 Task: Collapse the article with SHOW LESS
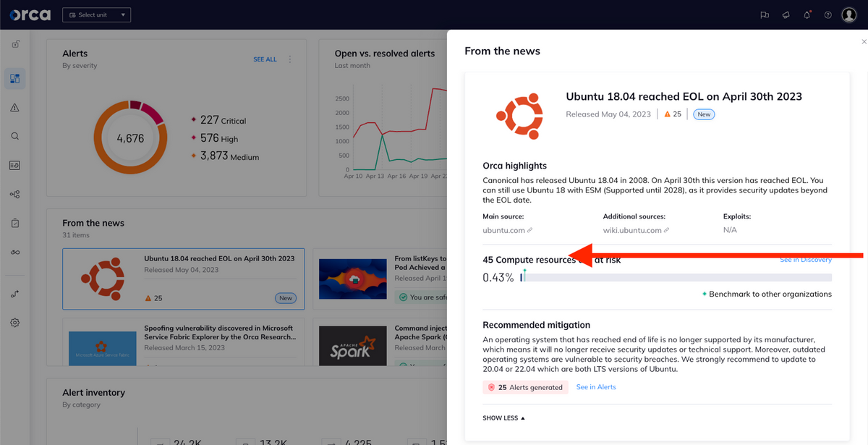(x=503, y=418)
